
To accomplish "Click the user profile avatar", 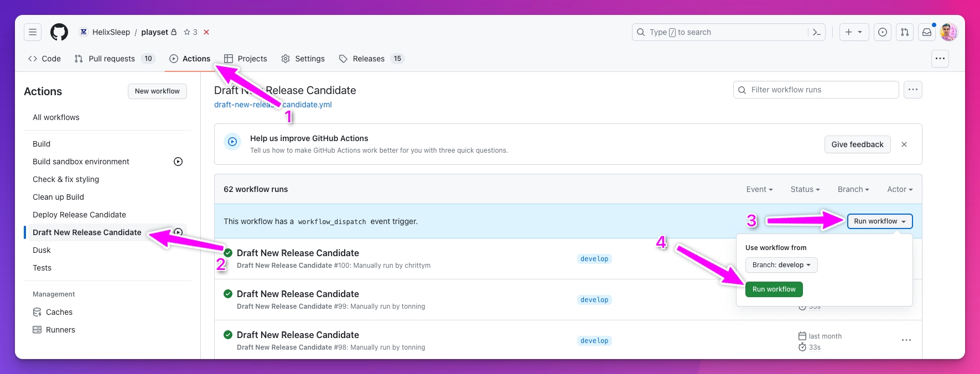I will coord(948,32).
